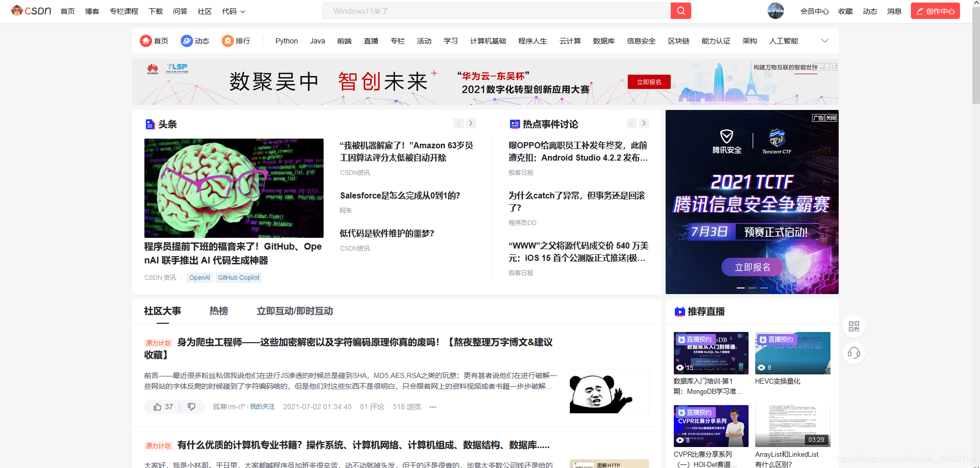Open the 博客 top menu item
The image size is (980, 468).
(x=92, y=11)
